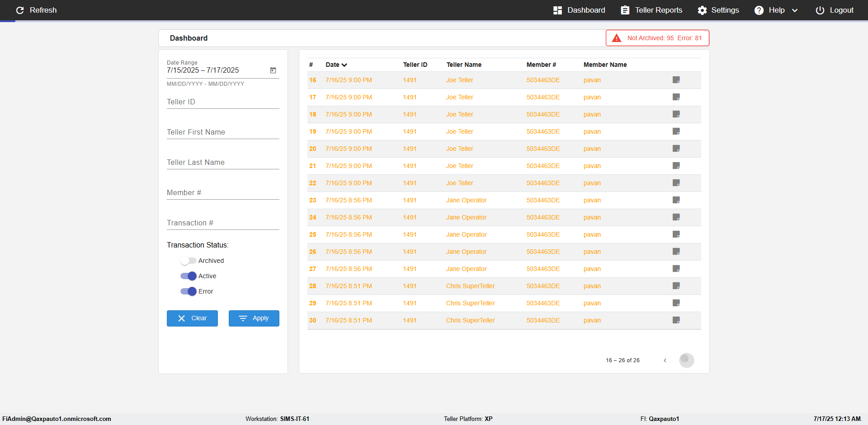Go to previous page of results
This screenshot has height=425, width=868.
[665, 360]
